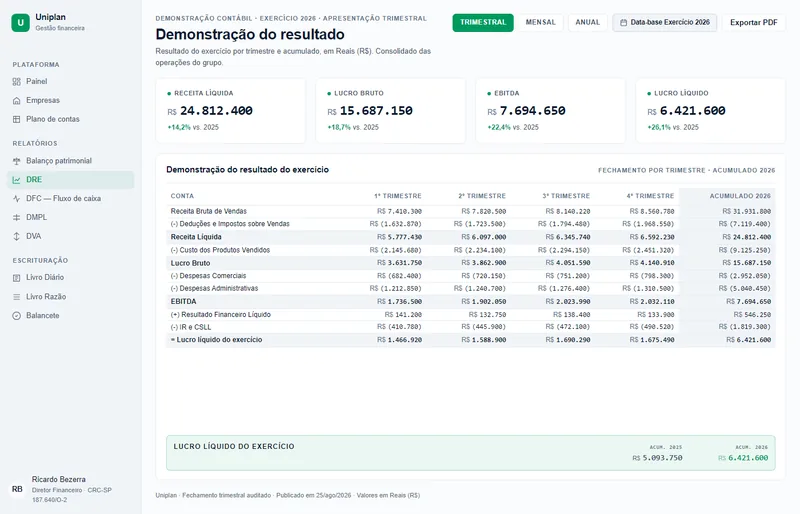Click the +14,2% vs. 2025 indicator
Image resolution: width=800 pixels, height=514 pixels.
193,128
